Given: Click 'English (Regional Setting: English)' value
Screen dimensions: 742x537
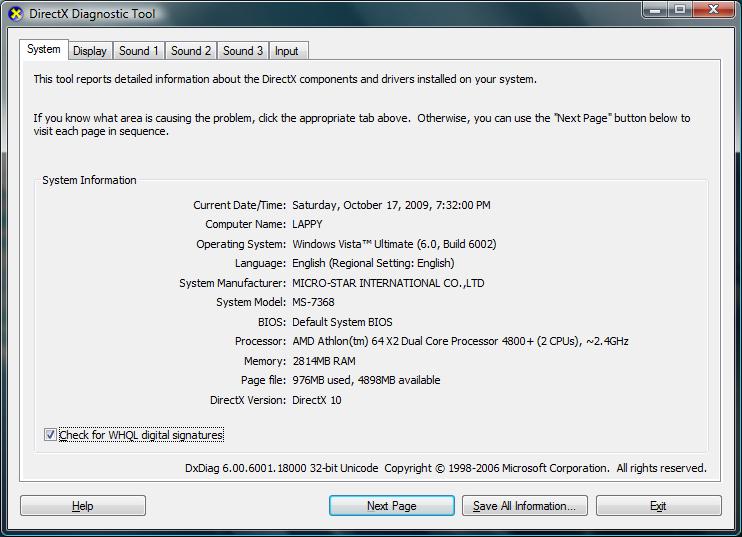Looking at the screenshot, I should [x=373, y=263].
